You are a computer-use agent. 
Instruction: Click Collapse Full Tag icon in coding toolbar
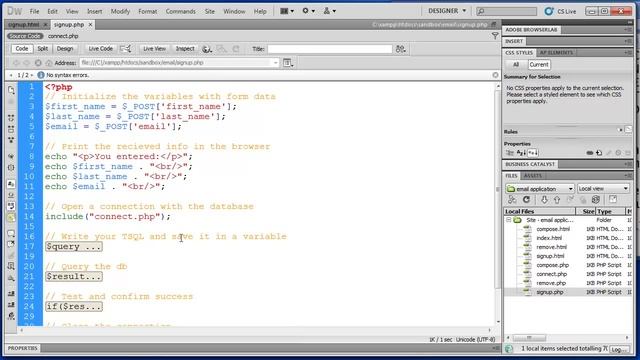[x=11, y=118]
